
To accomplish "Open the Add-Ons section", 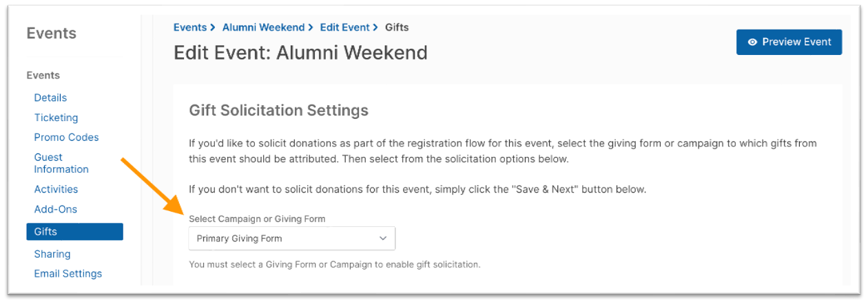I will (56, 209).
